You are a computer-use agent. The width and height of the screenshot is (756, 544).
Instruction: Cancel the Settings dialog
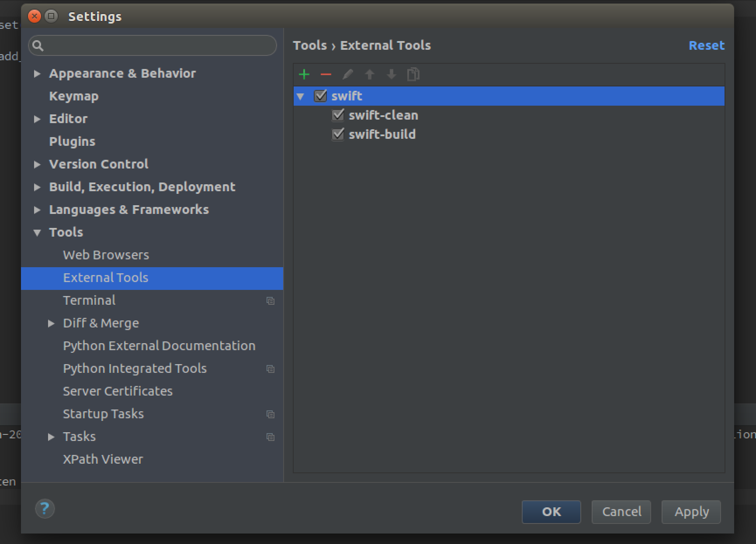click(x=621, y=512)
